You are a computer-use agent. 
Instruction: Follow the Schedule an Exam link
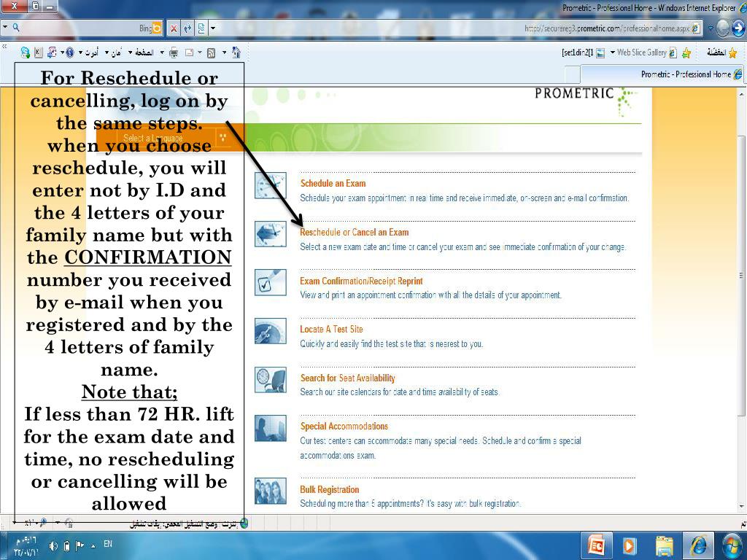click(333, 183)
